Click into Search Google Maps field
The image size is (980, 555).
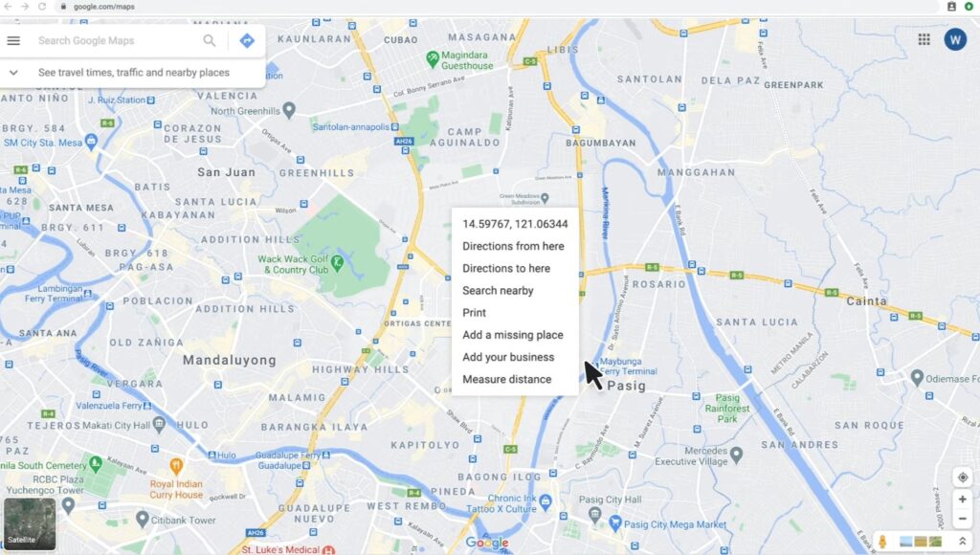pos(116,40)
